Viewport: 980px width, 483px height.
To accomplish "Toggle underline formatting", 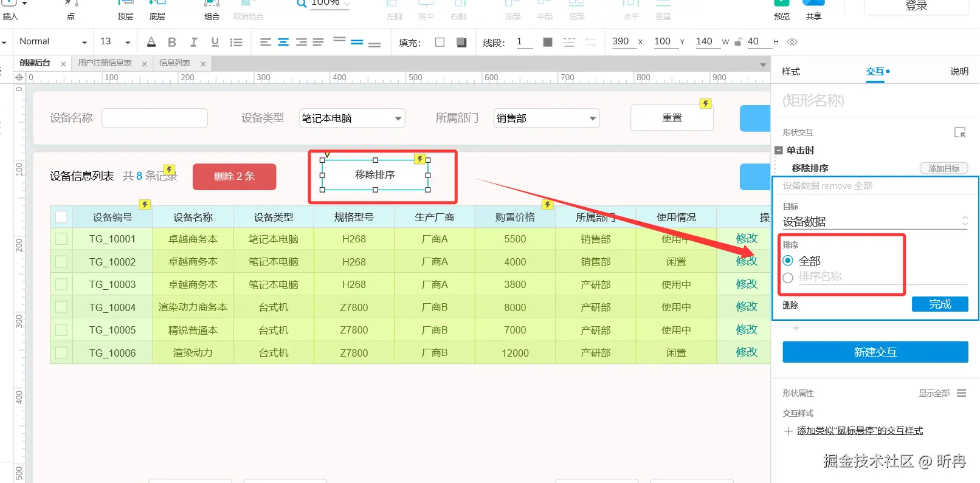I will [215, 42].
